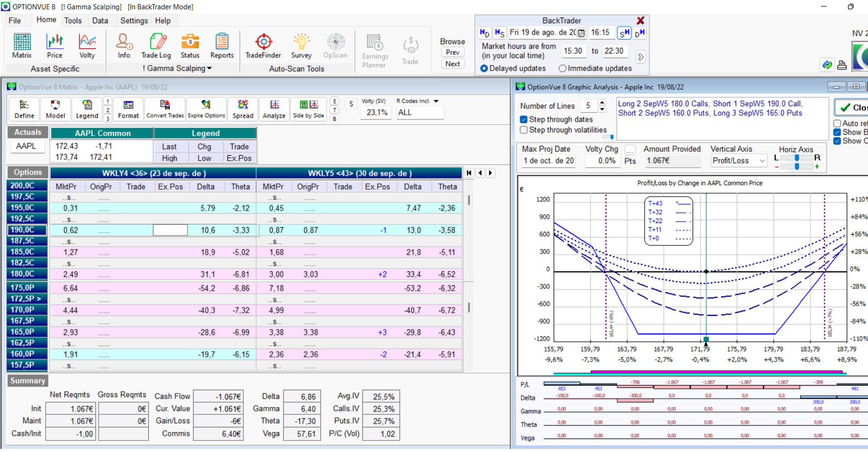Screen dimensions: 868x452
Task: Open the OpScan tool
Action: coord(335,46)
